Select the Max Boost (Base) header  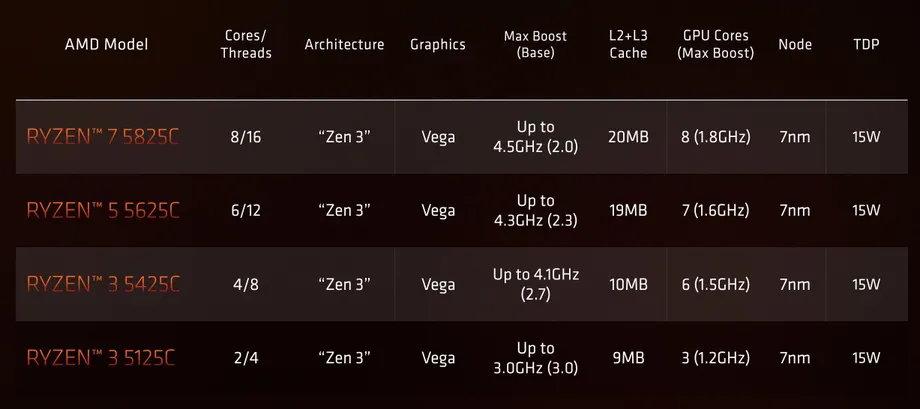535,44
